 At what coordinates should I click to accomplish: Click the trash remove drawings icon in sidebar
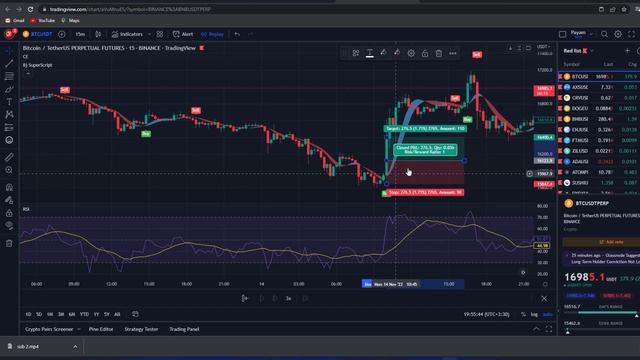click(x=9, y=244)
